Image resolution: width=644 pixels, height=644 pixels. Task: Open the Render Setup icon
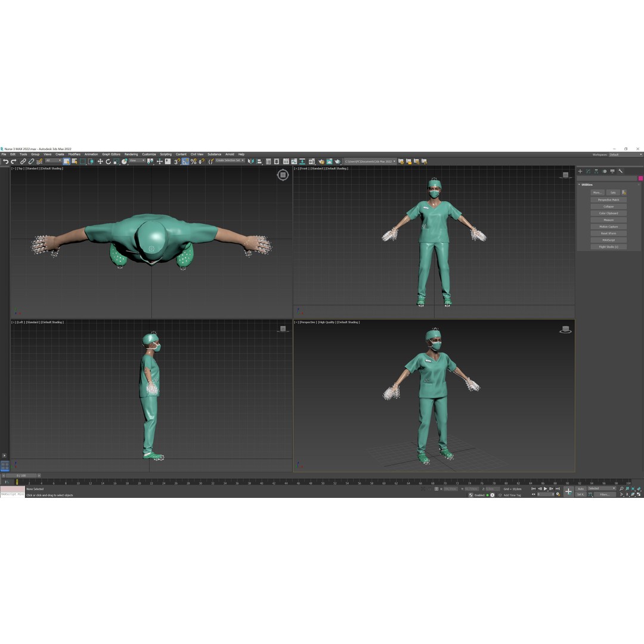321,162
